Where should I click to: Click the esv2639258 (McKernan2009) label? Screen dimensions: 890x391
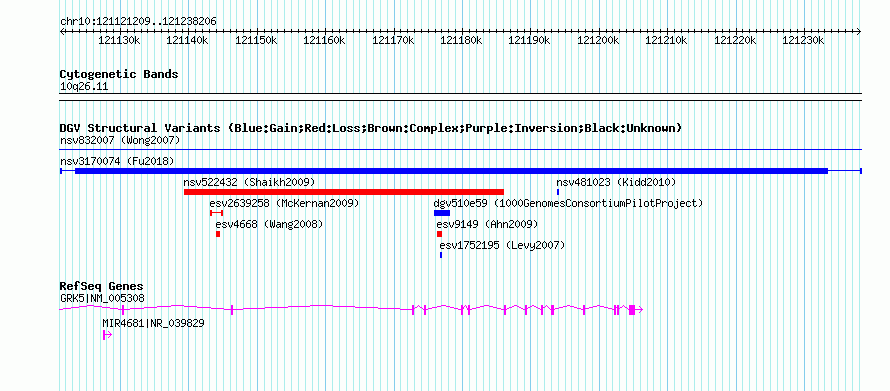click(284, 203)
